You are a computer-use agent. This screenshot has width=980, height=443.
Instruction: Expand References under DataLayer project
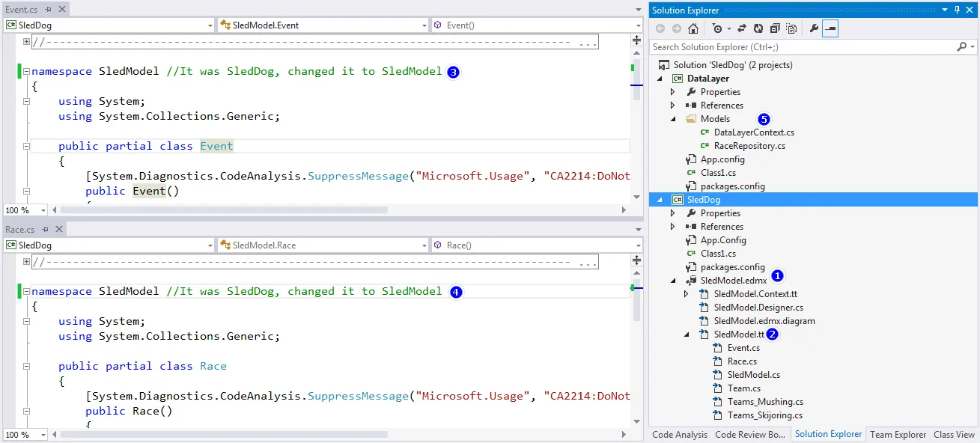[x=673, y=106]
